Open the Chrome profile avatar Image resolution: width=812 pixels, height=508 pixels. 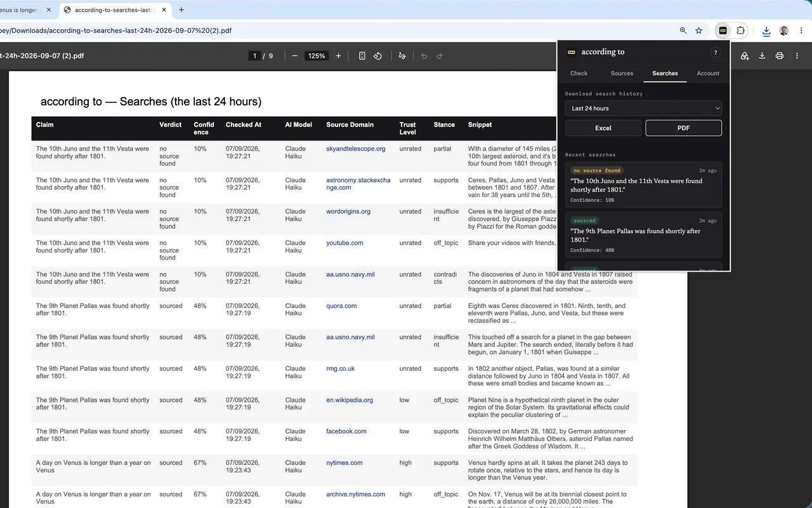784,30
